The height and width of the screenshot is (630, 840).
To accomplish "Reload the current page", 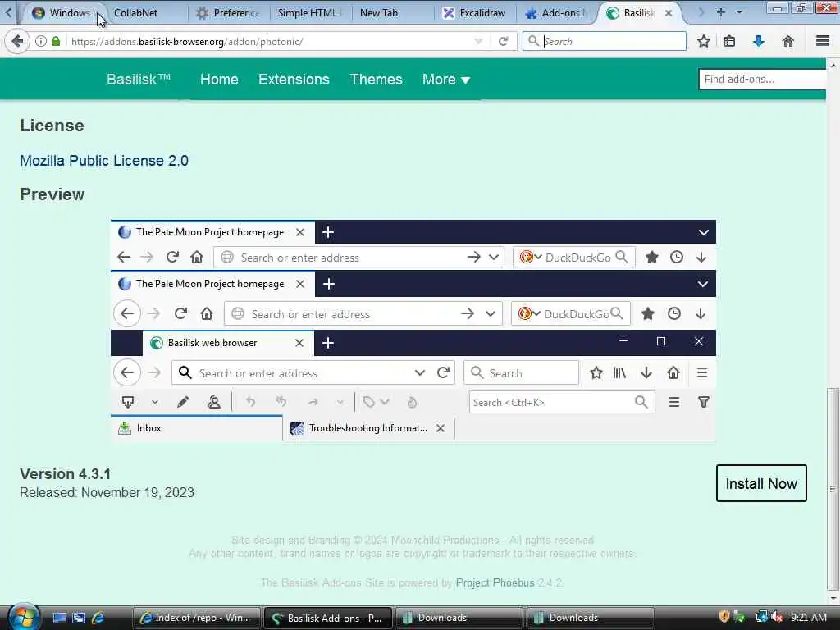I will (x=503, y=41).
